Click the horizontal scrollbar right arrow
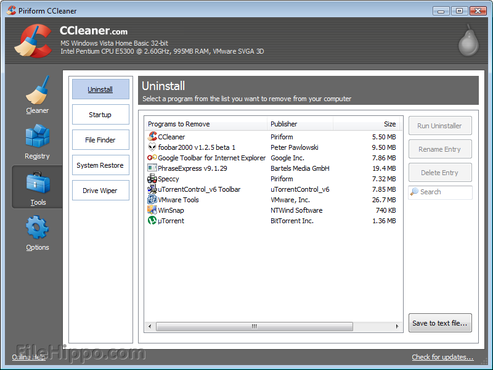The image size is (493, 370). (x=397, y=326)
